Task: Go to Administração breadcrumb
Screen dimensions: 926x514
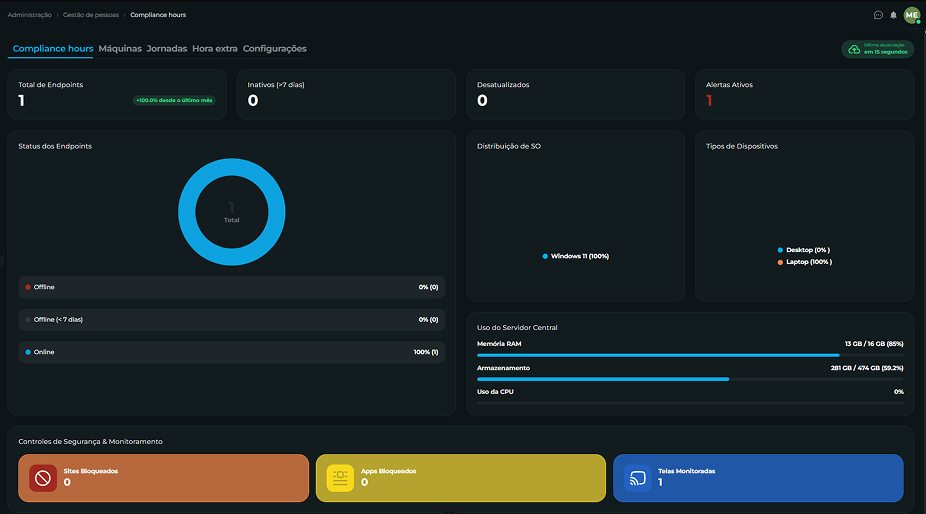Action: click(30, 15)
